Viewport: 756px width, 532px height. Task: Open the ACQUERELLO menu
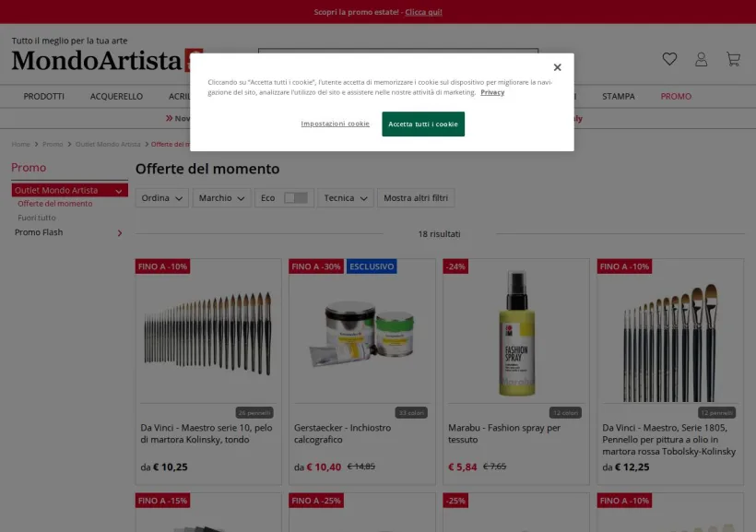pyautogui.click(x=116, y=96)
